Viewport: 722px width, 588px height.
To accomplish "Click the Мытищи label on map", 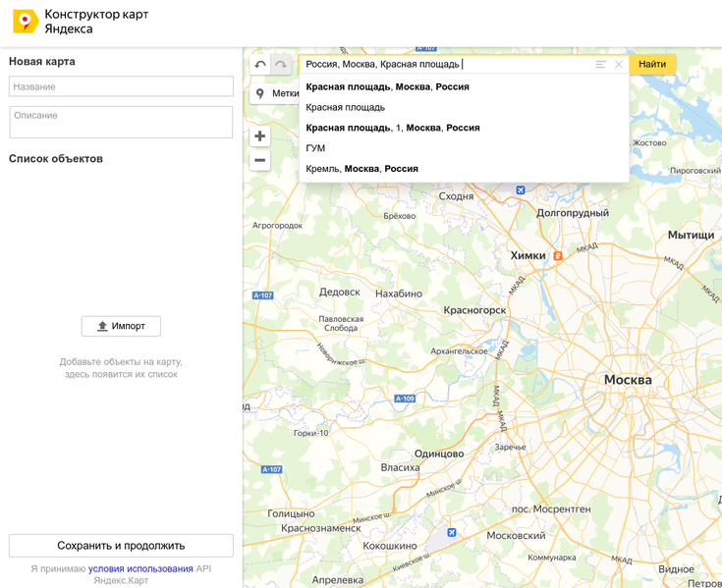I will click(x=692, y=236).
